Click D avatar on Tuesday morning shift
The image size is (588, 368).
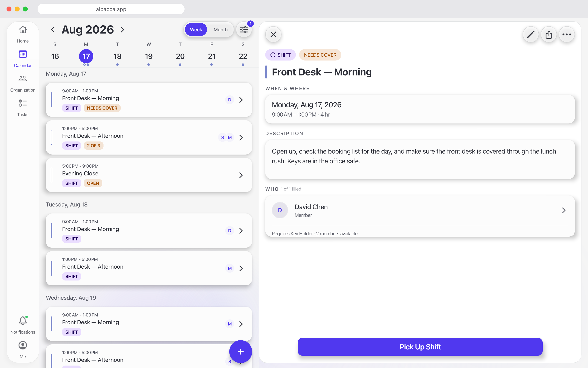(x=230, y=231)
